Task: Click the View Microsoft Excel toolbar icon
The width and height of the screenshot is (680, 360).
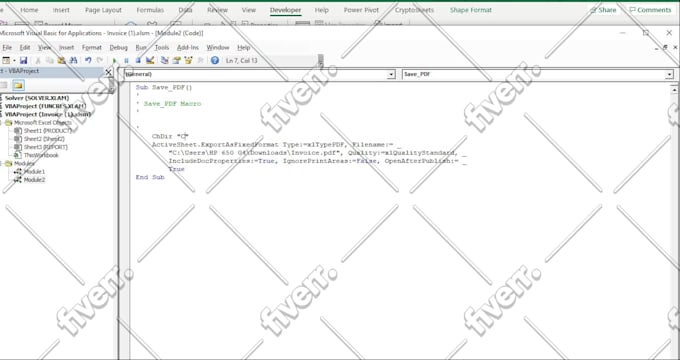Action: (5, 60)
